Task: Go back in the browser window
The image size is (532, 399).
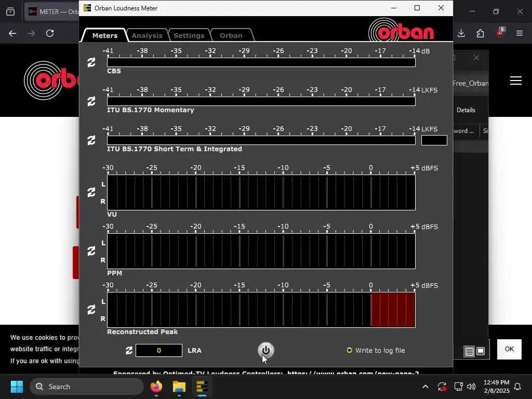Action: (x=12, y=33)
